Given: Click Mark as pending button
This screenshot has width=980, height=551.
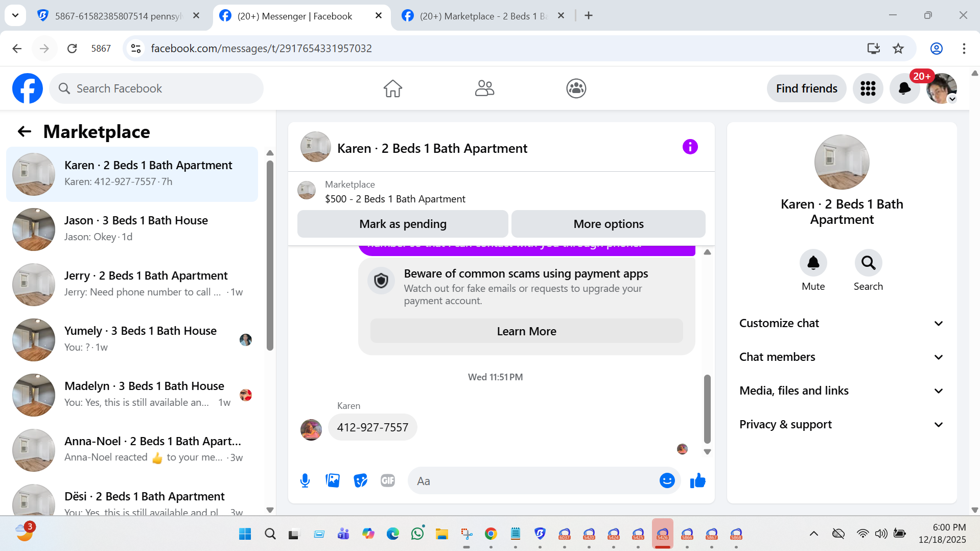Looking at the screenshot, I should 403,224.
